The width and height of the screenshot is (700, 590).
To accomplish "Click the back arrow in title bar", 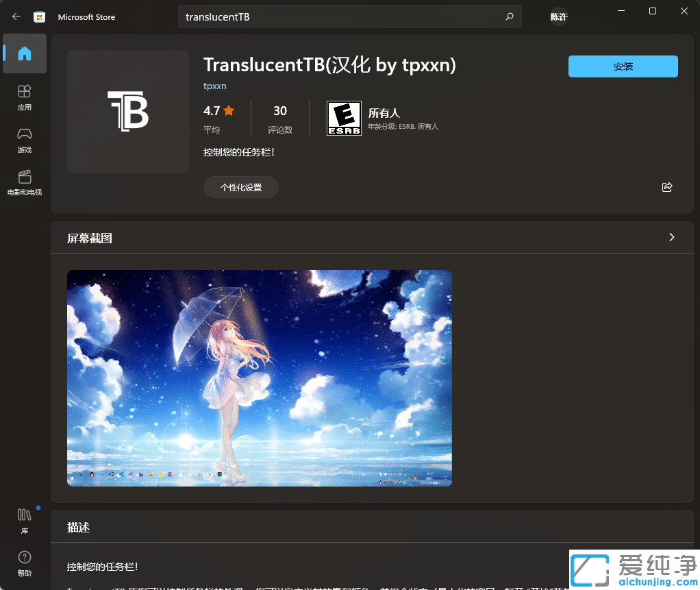I will [x=15, y=16].
